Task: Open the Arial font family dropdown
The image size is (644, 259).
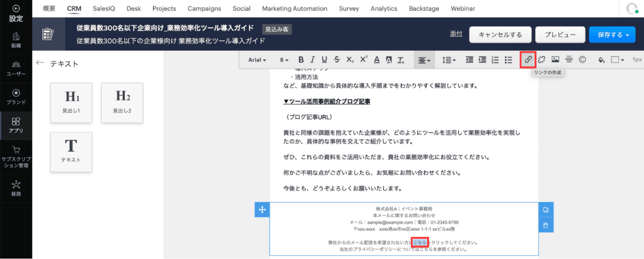Action: [x=257, y=60]
